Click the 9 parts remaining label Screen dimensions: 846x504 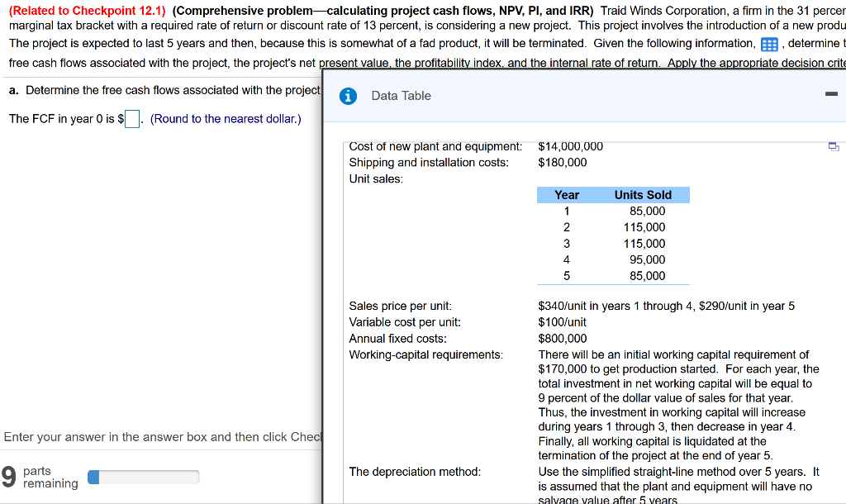33,476
